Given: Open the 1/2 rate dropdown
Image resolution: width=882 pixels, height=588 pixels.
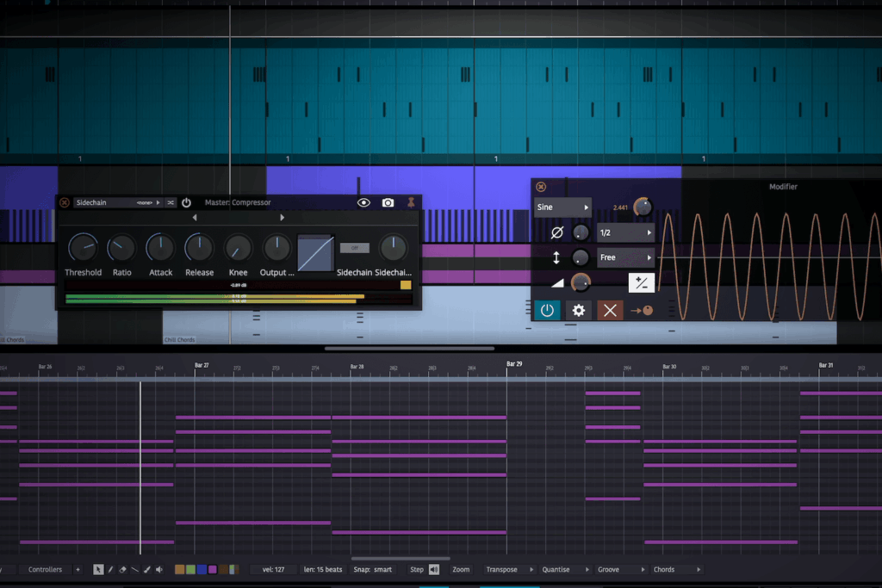Looking at the screenshot, I should tap(625, 232).
